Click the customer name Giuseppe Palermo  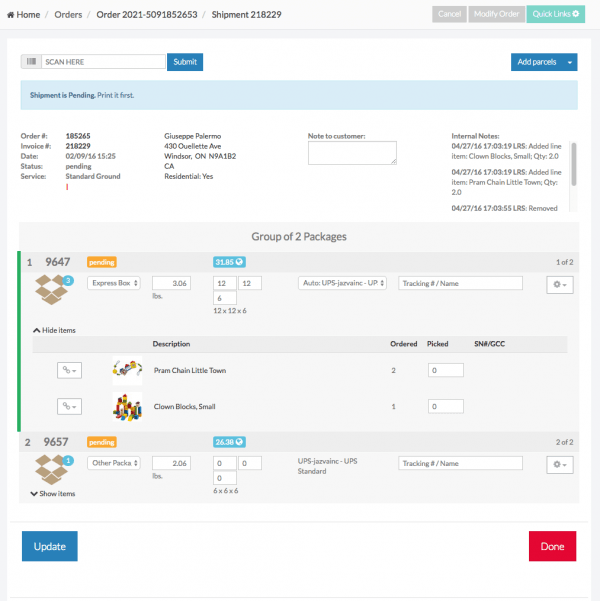[192, 136]
